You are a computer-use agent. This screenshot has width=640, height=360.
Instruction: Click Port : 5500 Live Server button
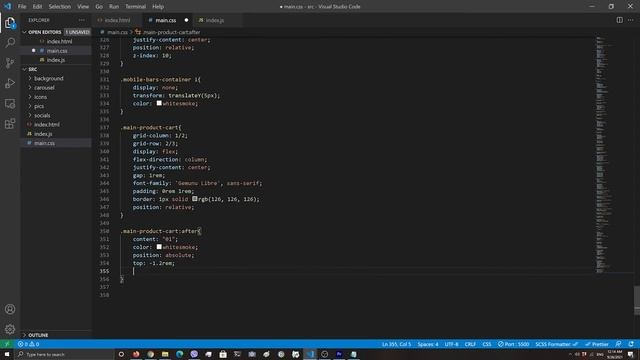[x=513, y=344]
